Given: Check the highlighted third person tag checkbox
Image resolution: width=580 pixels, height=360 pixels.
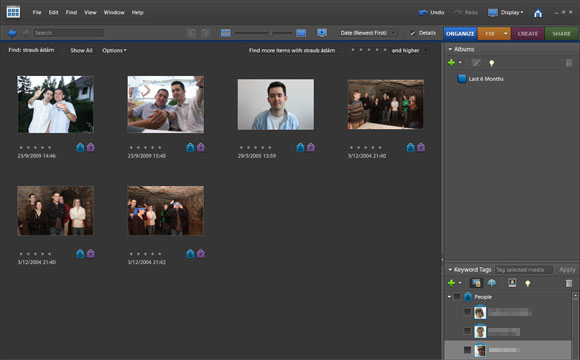Looking at the screenshot, I should [468, 350].
